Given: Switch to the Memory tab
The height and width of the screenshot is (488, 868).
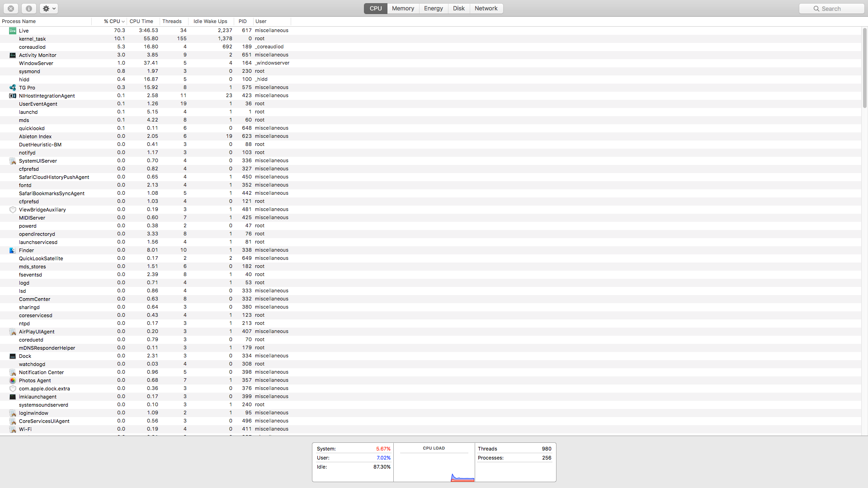Looking at the screenshot, I should [x=403, y=9].
